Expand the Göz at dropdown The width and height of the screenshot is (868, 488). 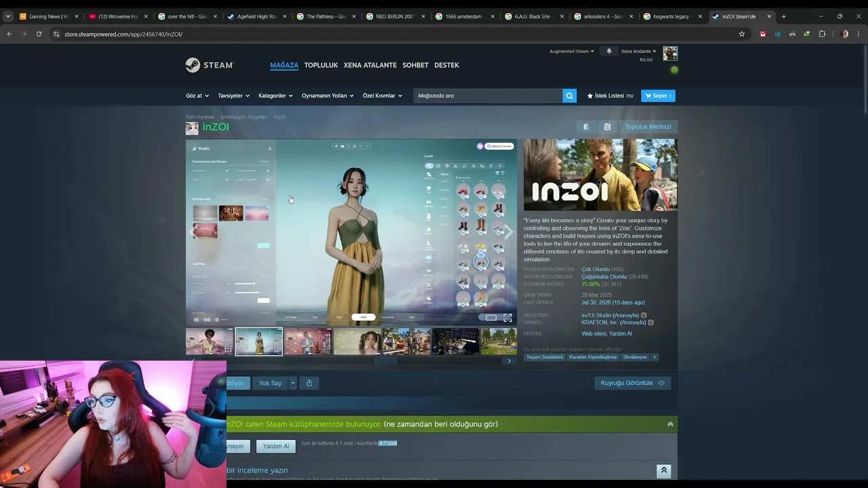tap(197, 96)
